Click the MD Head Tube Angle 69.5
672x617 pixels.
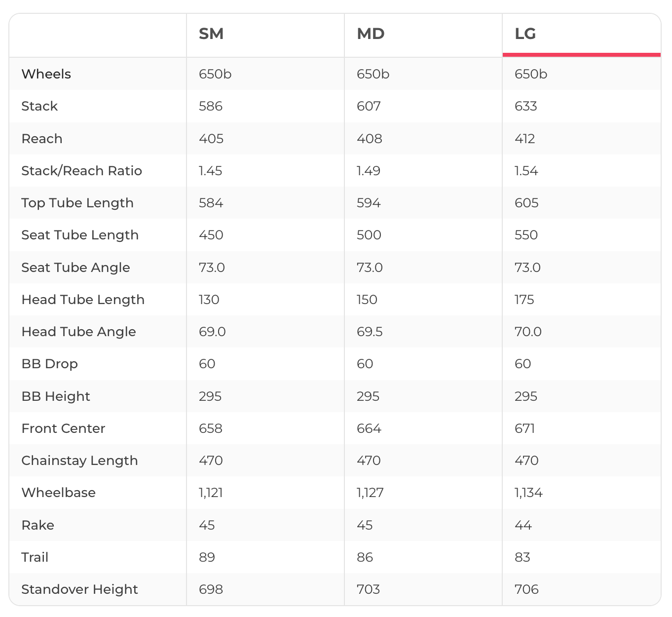370,332
